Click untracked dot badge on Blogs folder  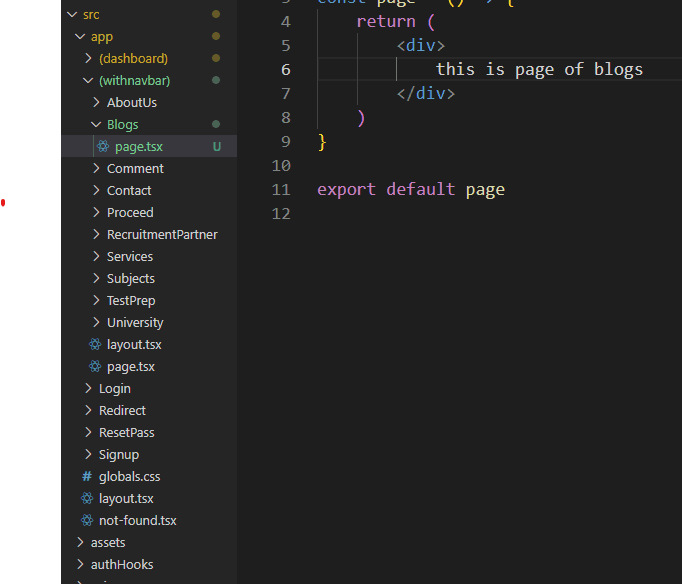[216, 124]
